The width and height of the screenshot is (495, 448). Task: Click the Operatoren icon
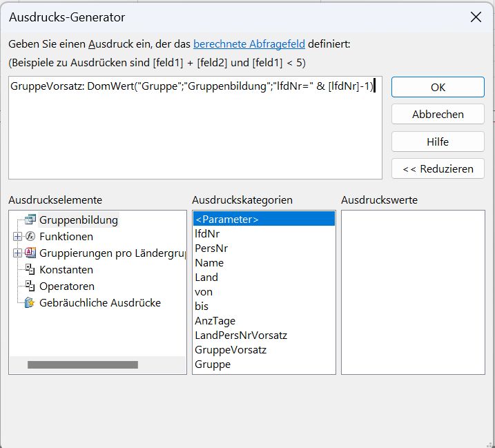(x=30, y=286)
